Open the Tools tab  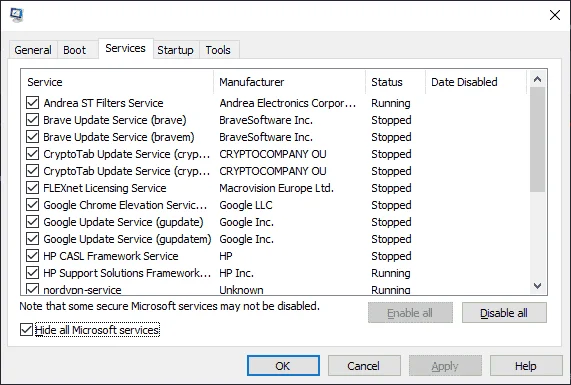coord(218,50)
